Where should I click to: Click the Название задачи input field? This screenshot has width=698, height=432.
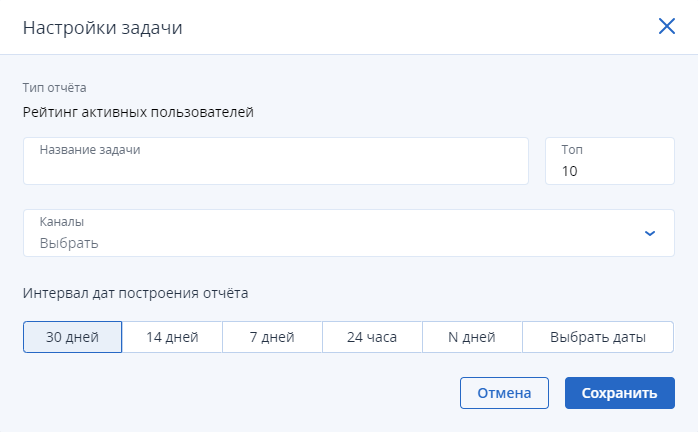point(276,161)
